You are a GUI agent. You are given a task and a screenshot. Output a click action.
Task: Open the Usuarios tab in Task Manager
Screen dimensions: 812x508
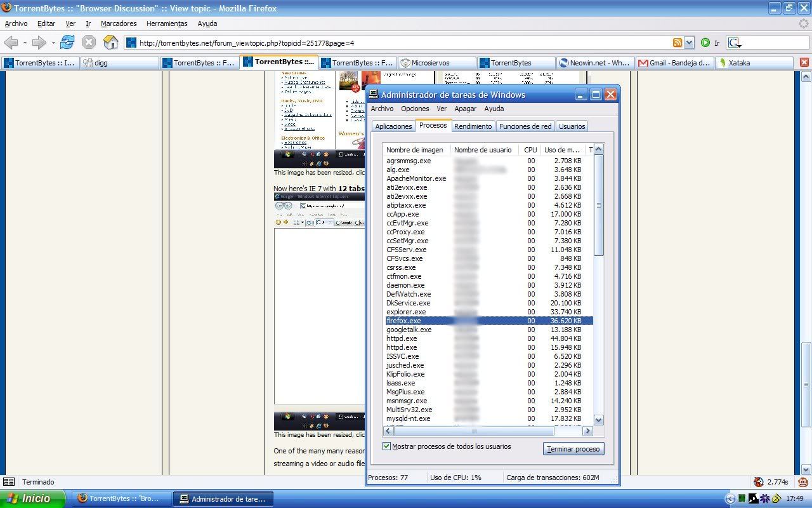pos(572,126)
